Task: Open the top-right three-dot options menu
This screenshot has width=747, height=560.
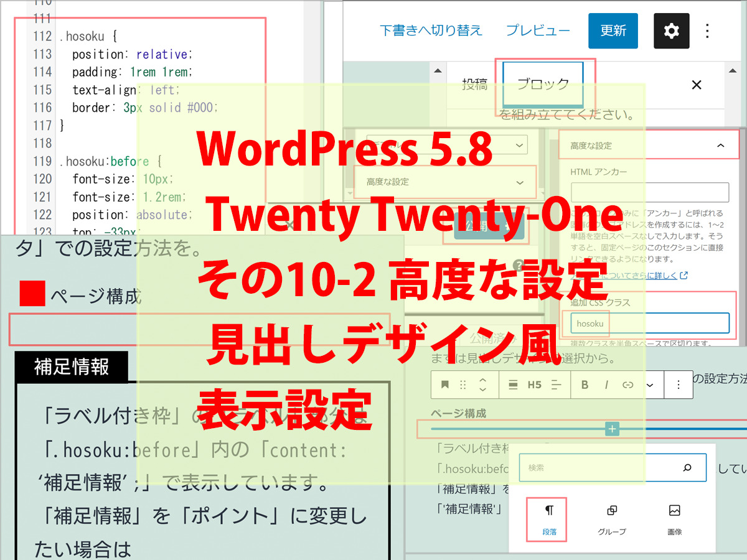Action: pyautogui.click(x=707, y=30)
